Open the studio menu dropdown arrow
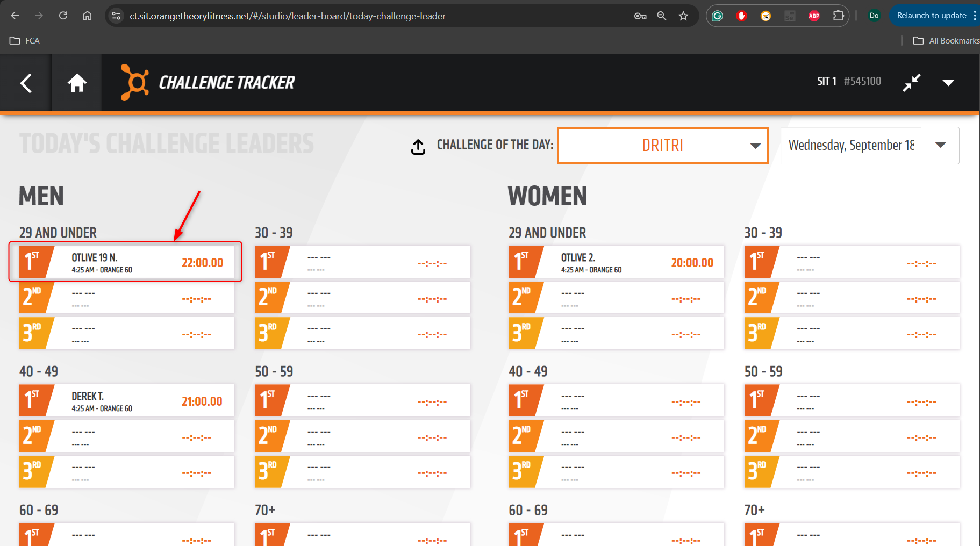This screenshot has width=980, height=546. [x=948, y=83]
